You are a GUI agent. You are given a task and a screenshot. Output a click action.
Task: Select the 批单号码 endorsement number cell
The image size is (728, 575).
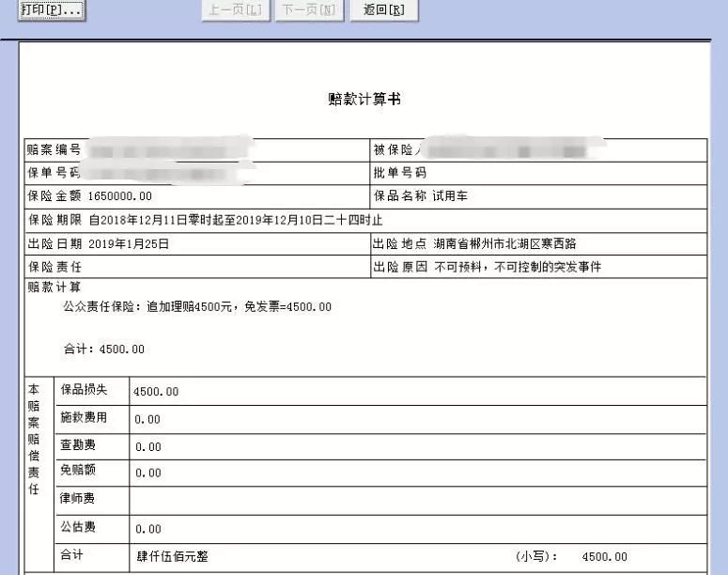tap(538, 174)
